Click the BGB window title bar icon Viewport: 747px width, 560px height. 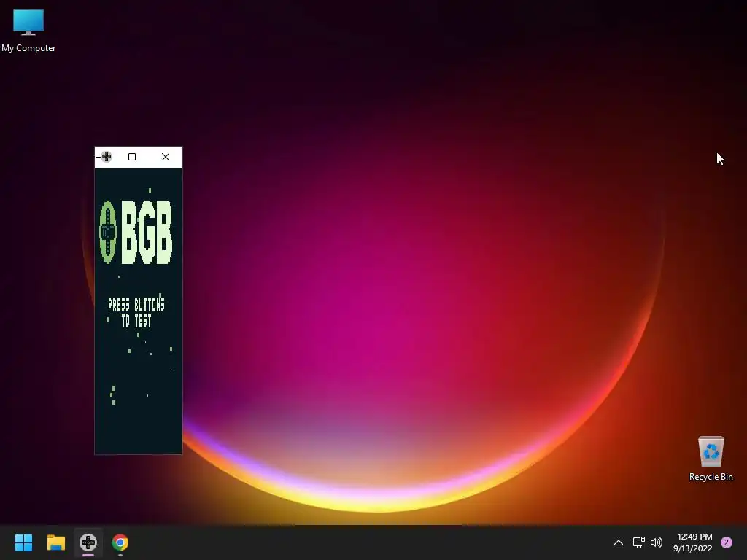click(107, 157)
